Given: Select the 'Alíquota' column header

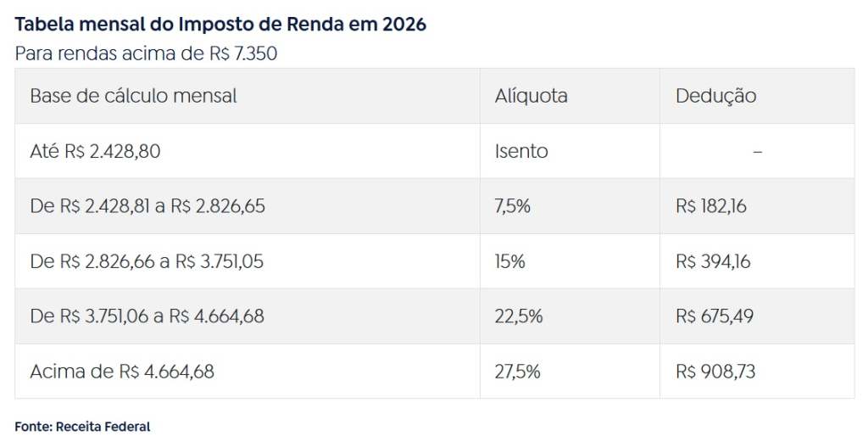Looking at the screenshot, I should (531, 96).
